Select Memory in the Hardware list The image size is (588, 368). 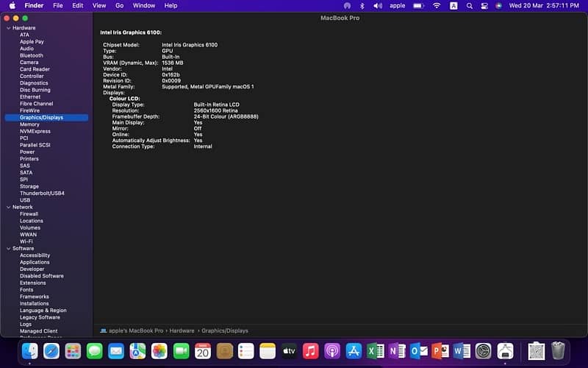point(29,124)
